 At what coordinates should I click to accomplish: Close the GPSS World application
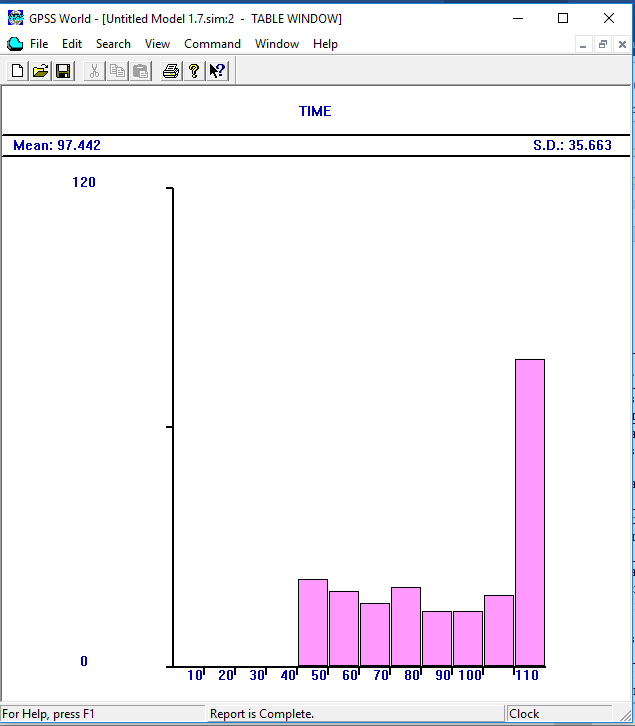(x=609, y=18)
